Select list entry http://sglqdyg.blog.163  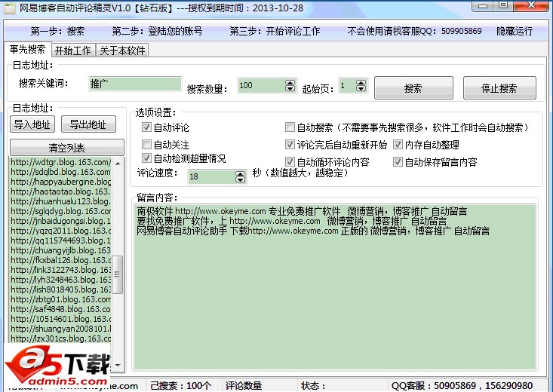60,211
